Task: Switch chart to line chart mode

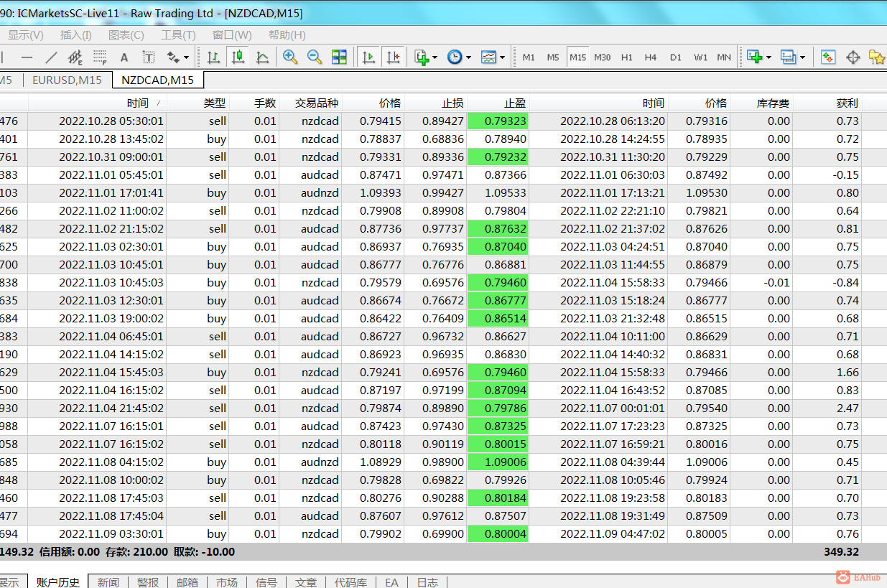Action: click(x=263, y=57)
